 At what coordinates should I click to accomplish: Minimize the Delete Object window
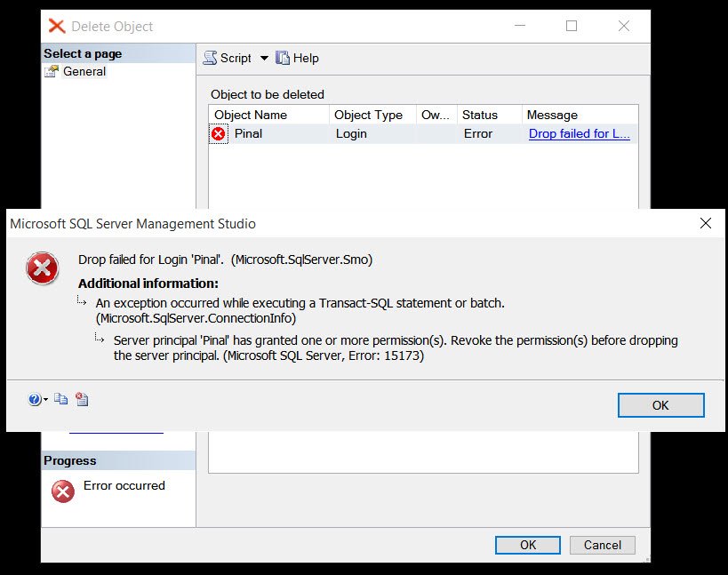point(520,26)
